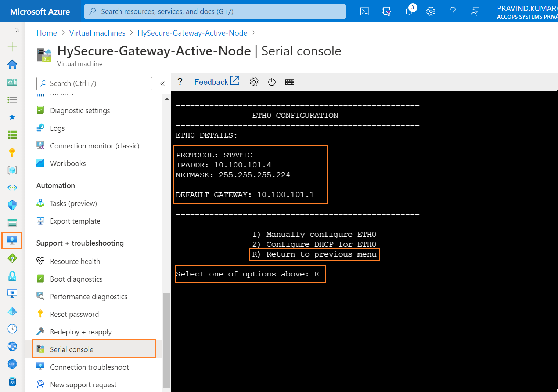Viewport: 558px width, 392px height.
Task: Open All resources grid icon in sidebar
Action: tap(12, 135)
